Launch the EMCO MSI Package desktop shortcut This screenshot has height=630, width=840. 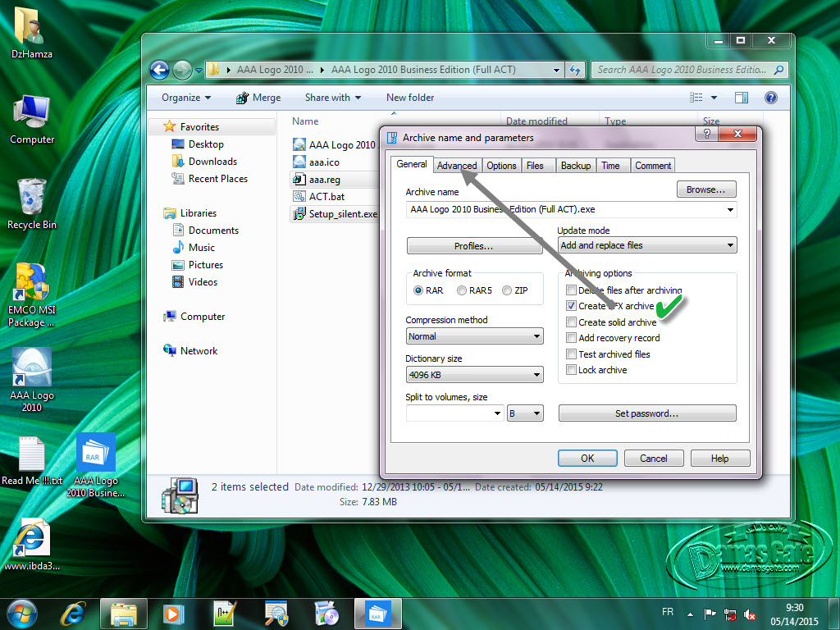click(32, 294)
